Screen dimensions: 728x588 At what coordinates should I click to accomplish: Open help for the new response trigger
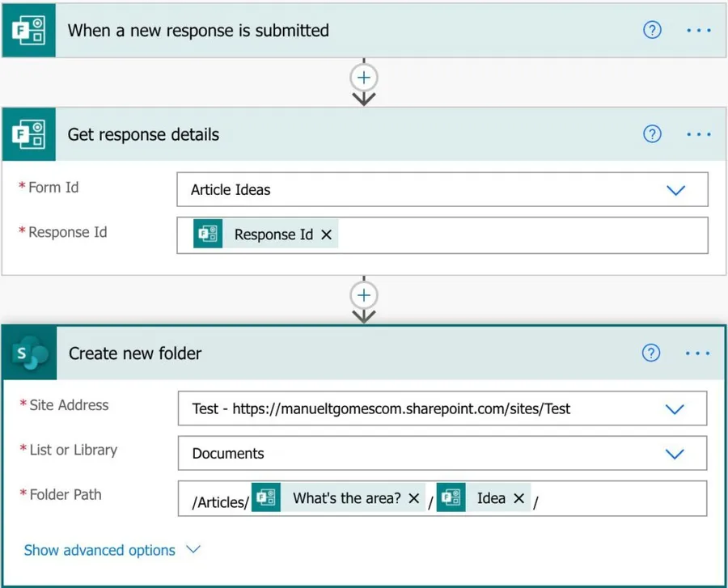[652, 30]
